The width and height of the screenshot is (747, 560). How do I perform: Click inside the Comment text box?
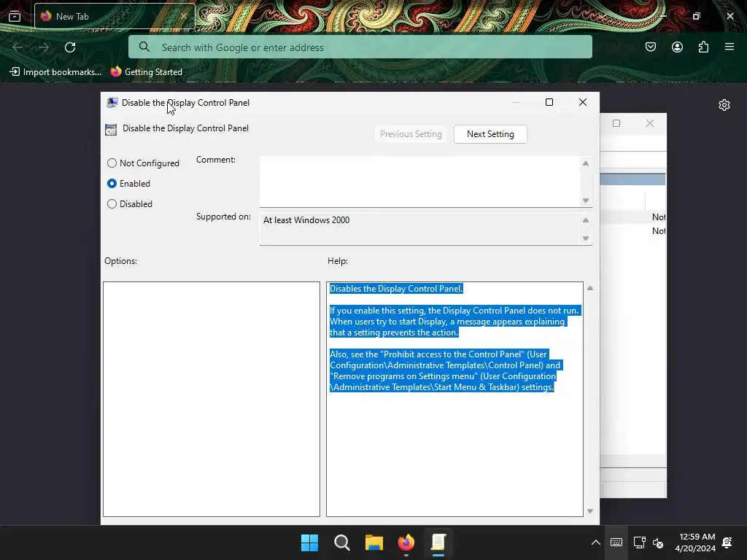tap(419, 182)
